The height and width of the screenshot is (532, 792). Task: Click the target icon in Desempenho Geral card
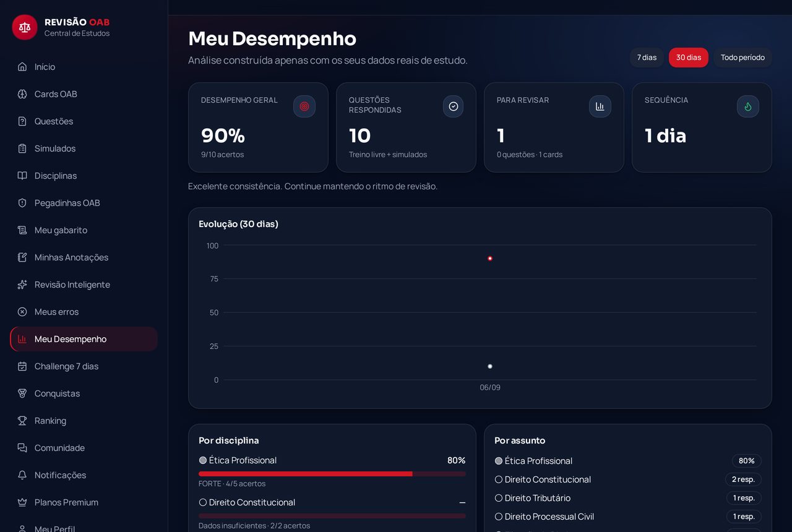pyautogui.click(x=304, y=106)
